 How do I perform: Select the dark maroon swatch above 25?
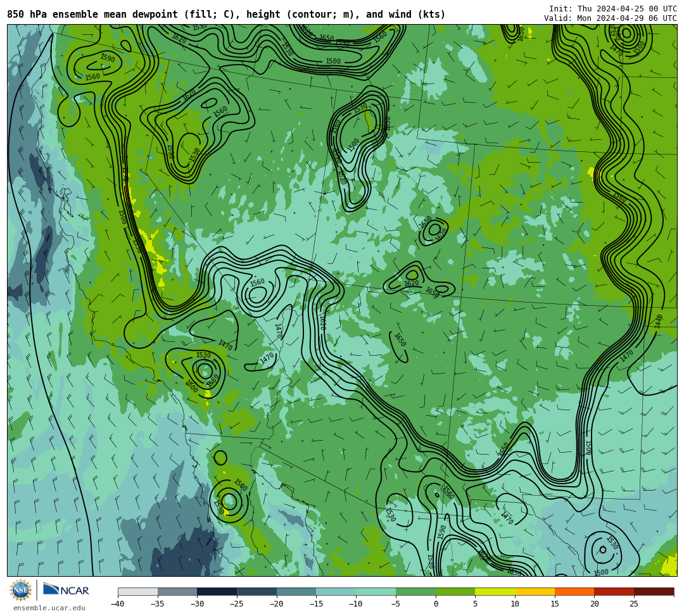coord(654,591)
